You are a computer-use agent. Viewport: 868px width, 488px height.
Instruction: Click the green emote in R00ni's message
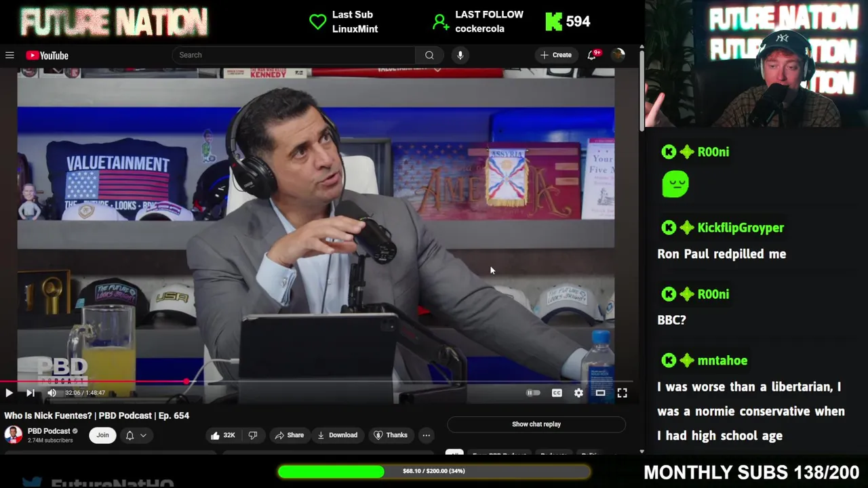pyautogui.click(x=675, y=184)
